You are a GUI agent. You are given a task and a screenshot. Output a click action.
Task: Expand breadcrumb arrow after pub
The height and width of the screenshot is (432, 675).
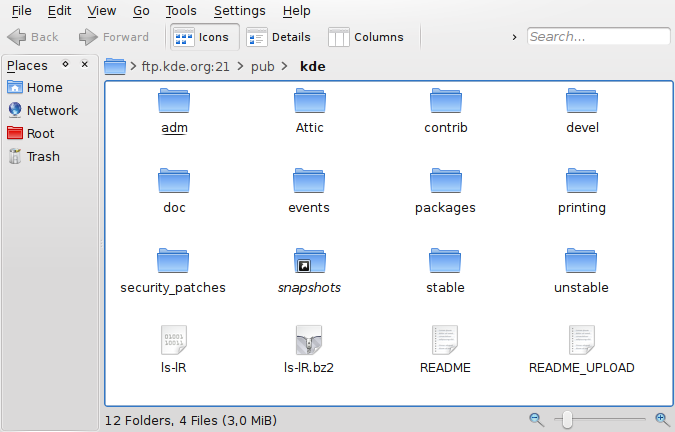pos(285,67)
